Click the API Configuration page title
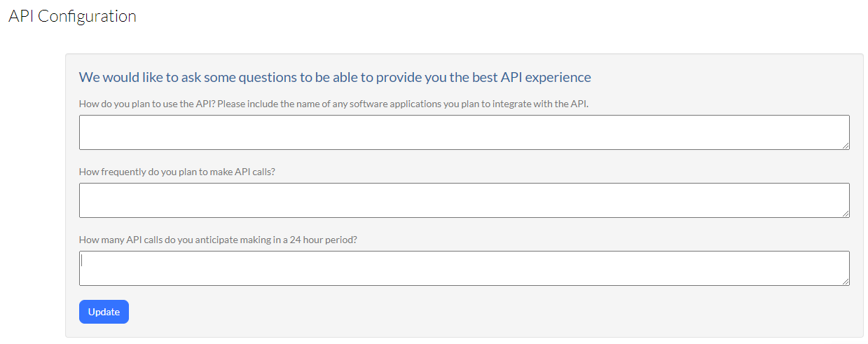Screen dimensions: 868x344 pyautogui.click(x=72, y=16)
